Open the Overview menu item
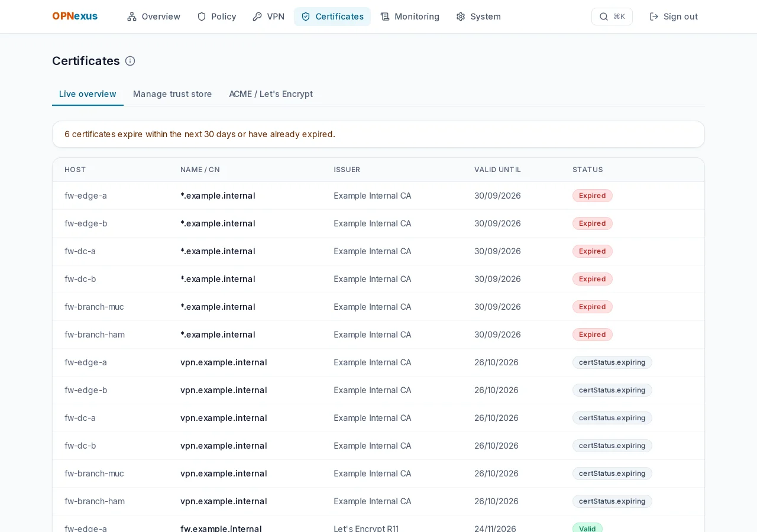Image resolution: width=757 pixels, height=532 pixels. coord(154,17)
